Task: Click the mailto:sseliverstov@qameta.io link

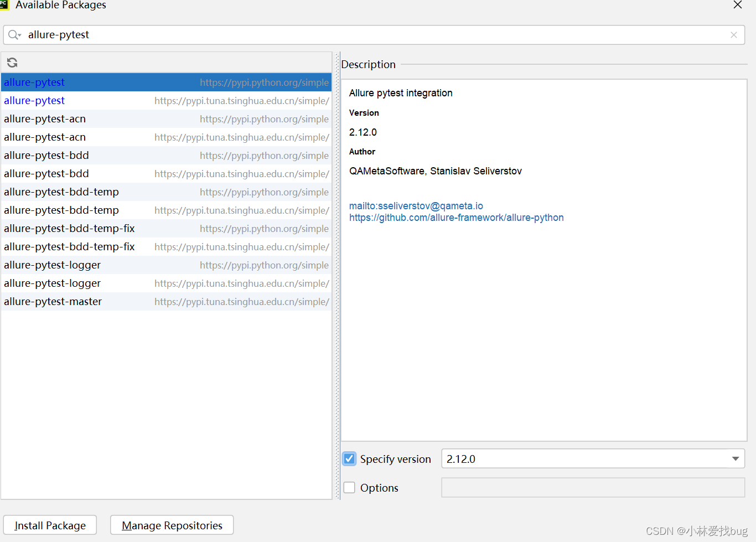Action: pos(416,205)
